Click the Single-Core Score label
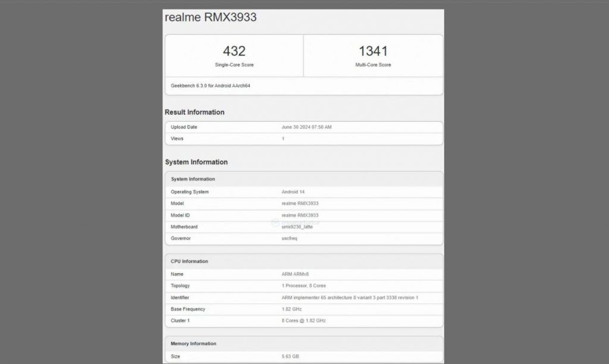The width and height of the screenshot is (609, 364). (234, 65)
